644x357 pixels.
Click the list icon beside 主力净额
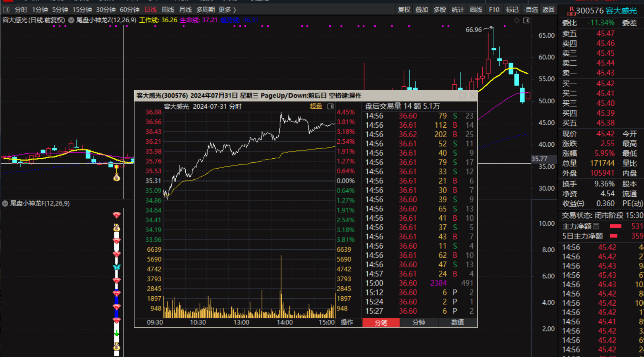596,226
